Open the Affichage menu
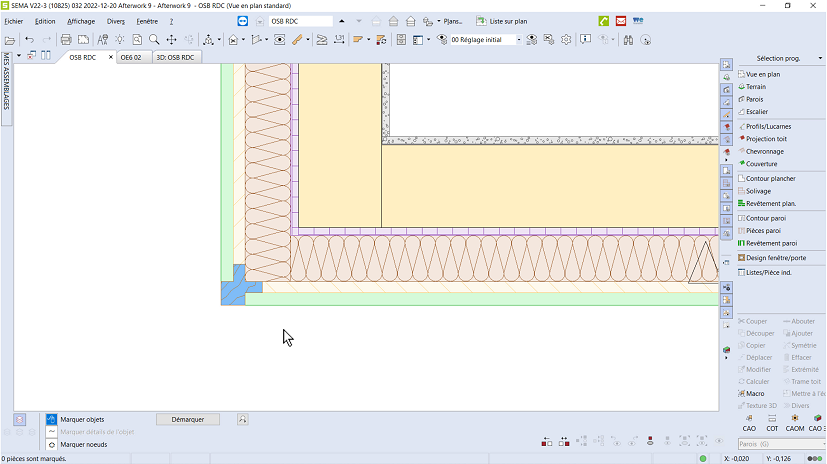 tap(81, 20)
